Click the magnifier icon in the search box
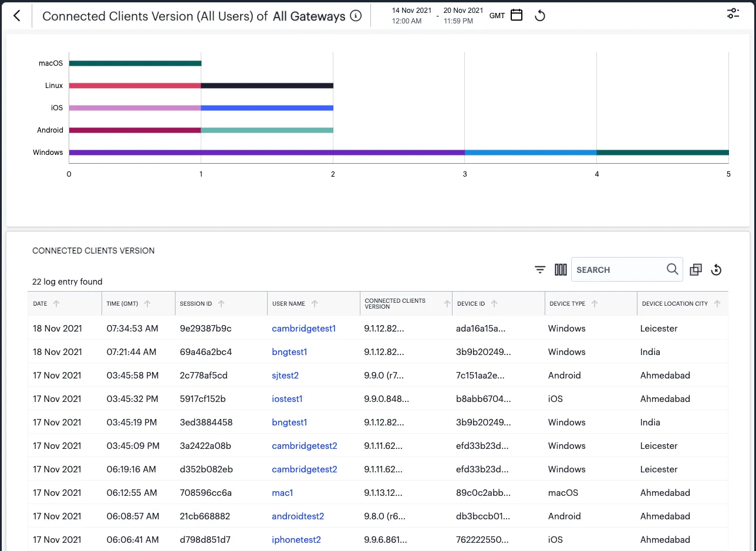This screenshot has width=756, height=551. coord(673,269)
